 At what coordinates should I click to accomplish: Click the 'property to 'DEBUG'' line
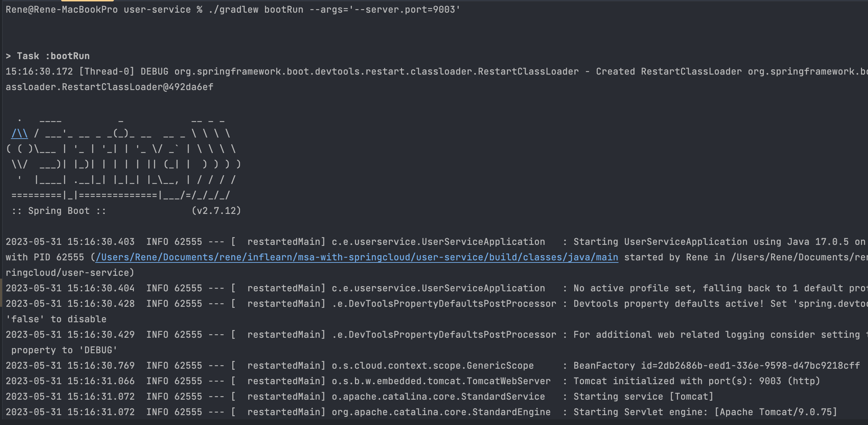coord(64,350)
